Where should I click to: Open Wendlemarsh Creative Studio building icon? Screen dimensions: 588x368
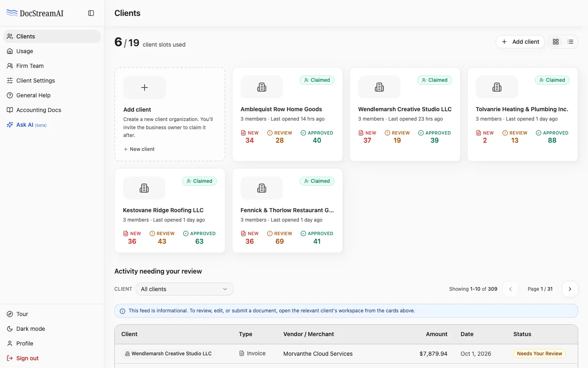pyautogui.click(x=379, y=87)
